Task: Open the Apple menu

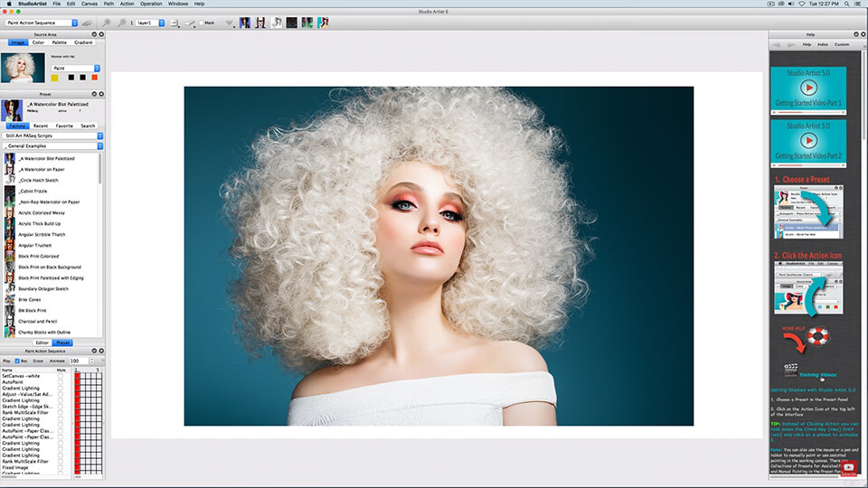Action: 9,4
